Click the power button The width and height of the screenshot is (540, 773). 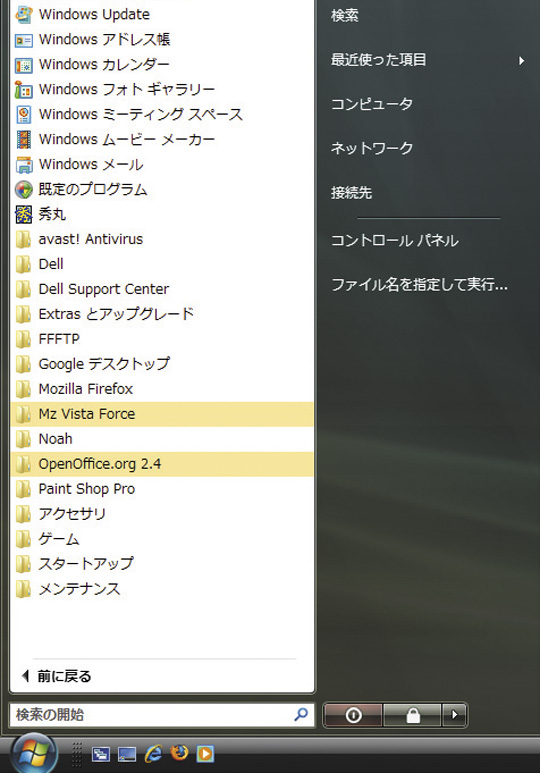[x=353, y=715]
